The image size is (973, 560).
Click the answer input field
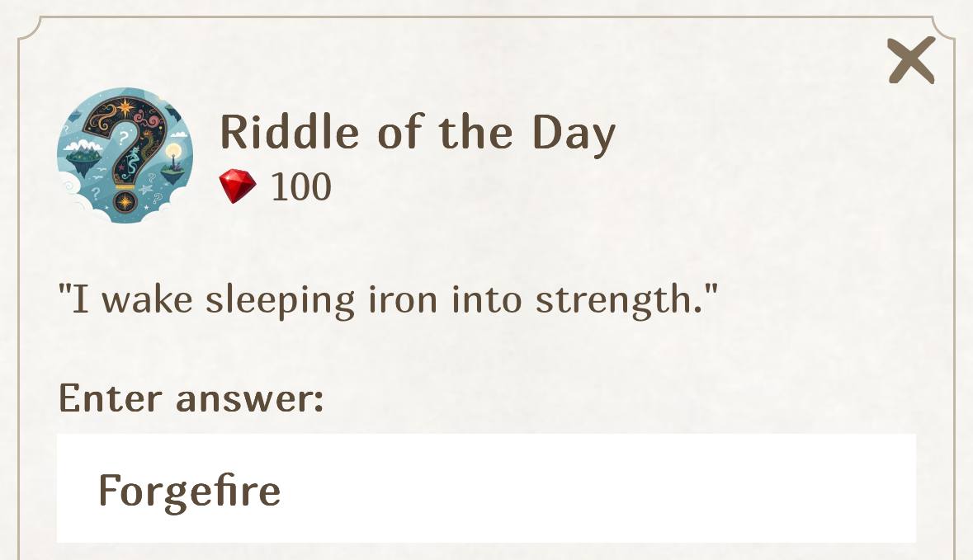coord(486,488)
